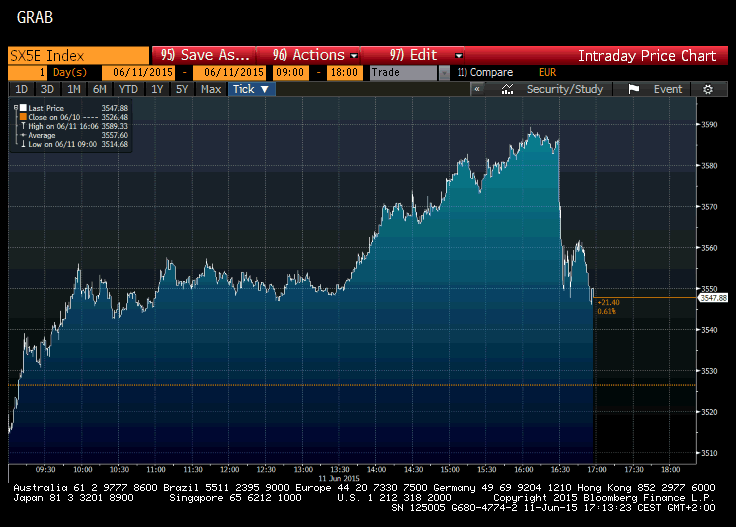Viewport: 736px width, 527px height.
Task: Open Security/Study label
Action: [x=565, y=89]
